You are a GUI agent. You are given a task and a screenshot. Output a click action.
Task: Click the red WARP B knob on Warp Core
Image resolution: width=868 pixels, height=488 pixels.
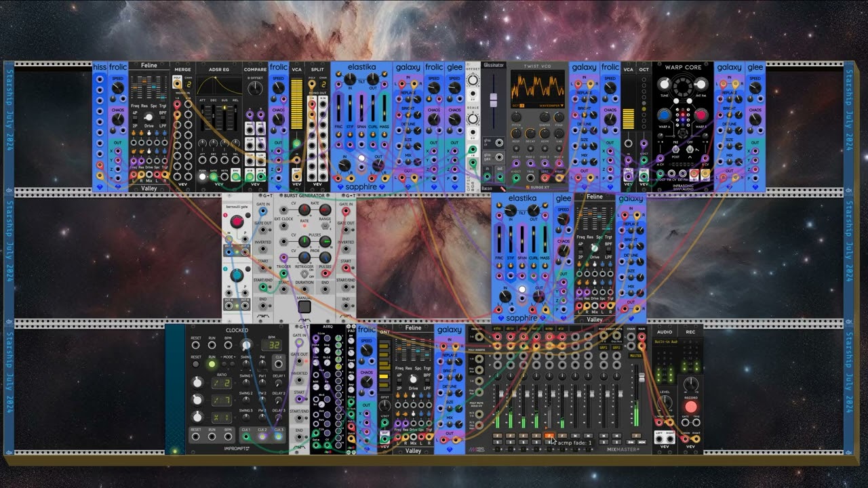pyautogui.click(x=701, y=115)
